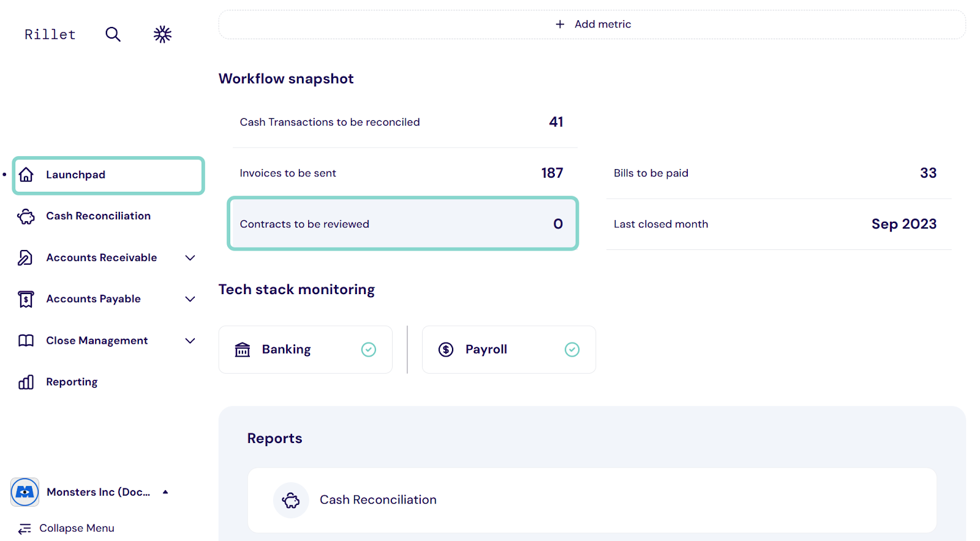
Task: Click the sunburst theme icon
Action: point(162,34)
